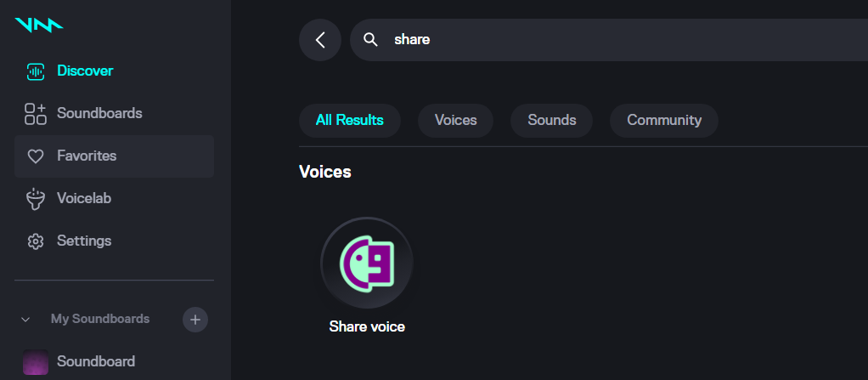Click the search magnifier icon

[370, 40]
